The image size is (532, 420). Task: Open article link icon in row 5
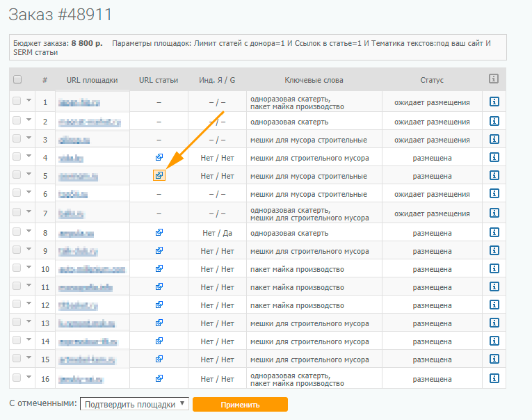(159, 176)
